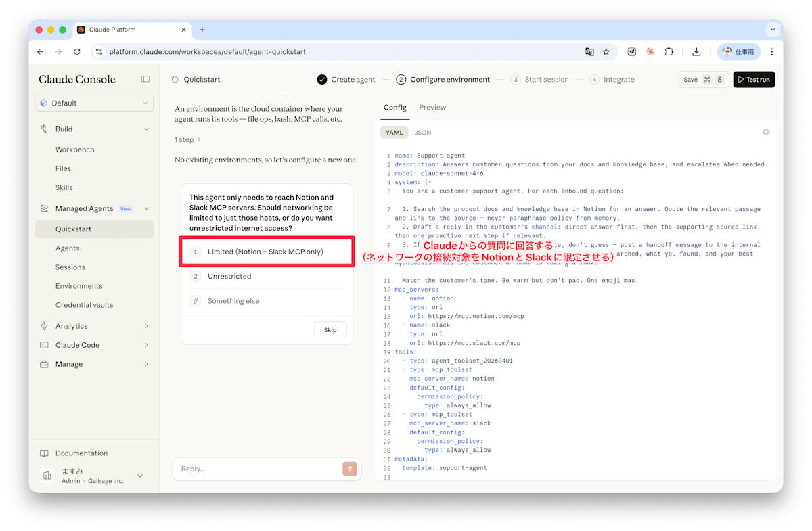Viewport: 812px width, 531px height.
Task: Open a new browser tab with plus
Action: tap(202, 30)
